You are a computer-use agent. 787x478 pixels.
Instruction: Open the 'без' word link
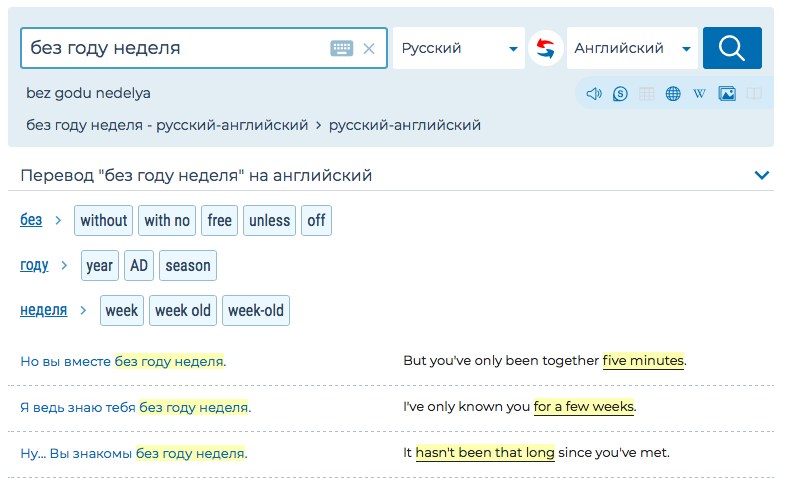tap(31, 220)
